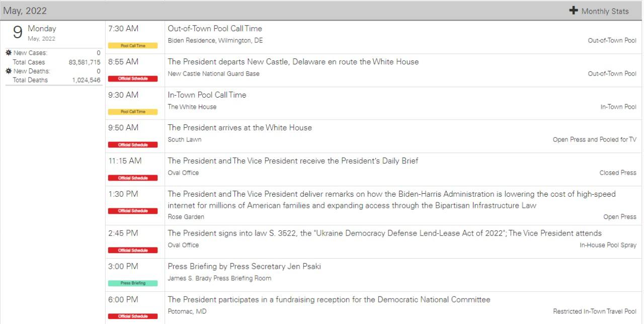Open the In-Town Pool Call Time event

point(207,95)
